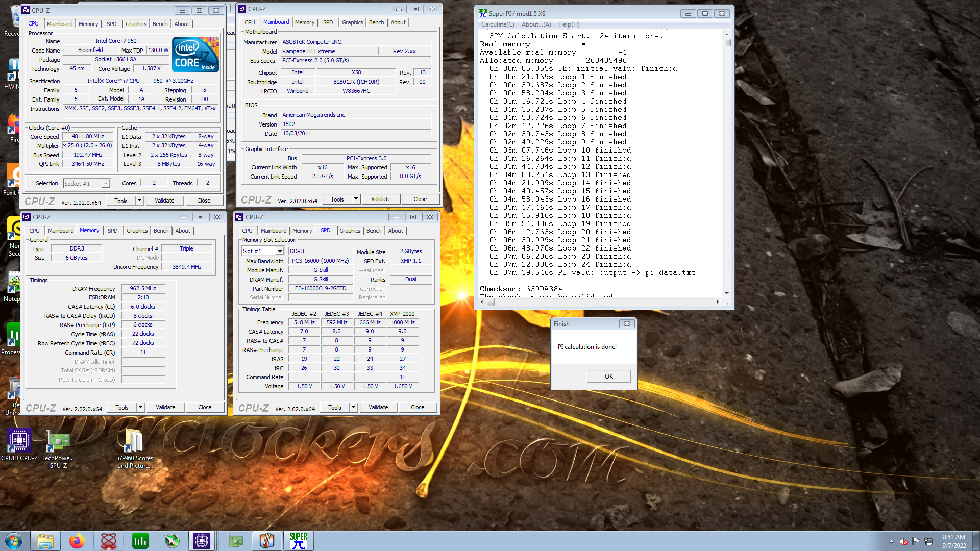Launch Firefox from the taskbar
The image size is (980, 551).
click(x=77, y=541)
